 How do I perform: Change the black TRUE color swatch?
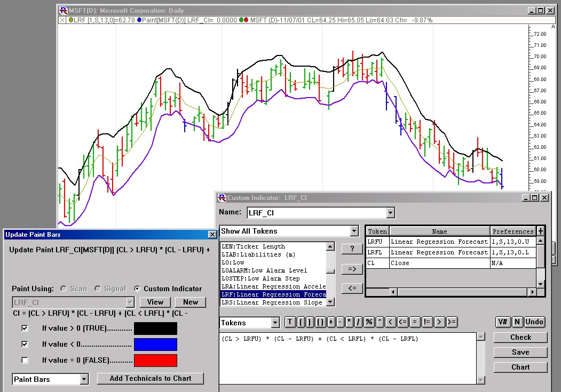tap(156, 329)
